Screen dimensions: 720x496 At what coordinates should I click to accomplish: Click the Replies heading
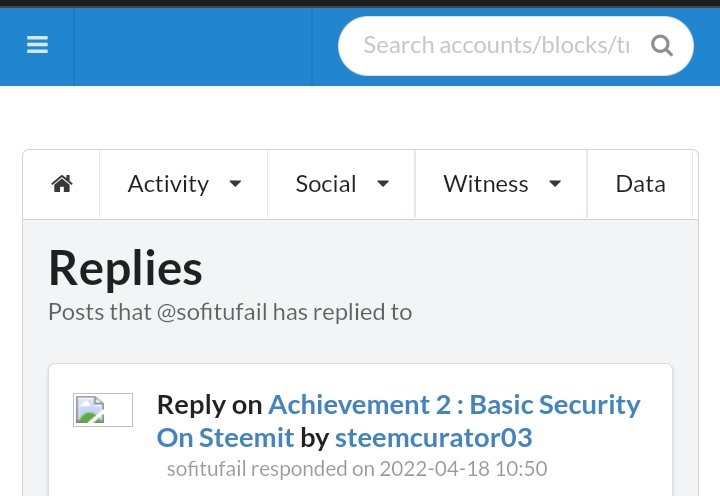click(125, 269)
